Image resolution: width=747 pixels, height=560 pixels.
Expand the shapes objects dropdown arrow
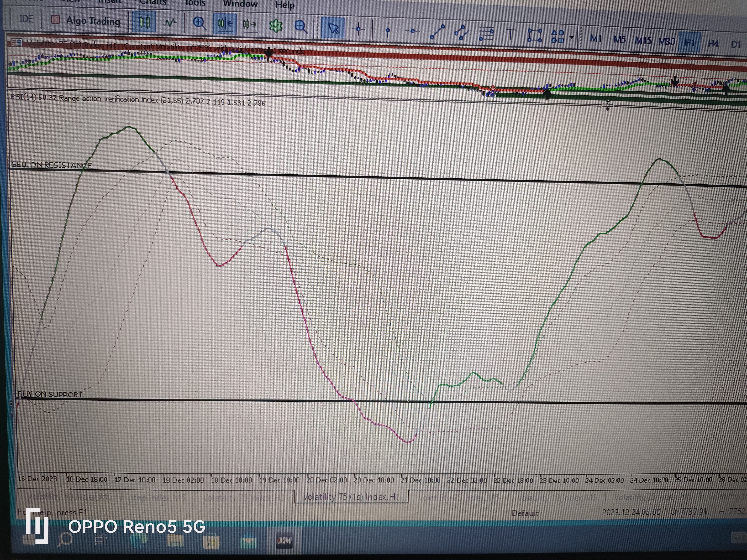571,37
